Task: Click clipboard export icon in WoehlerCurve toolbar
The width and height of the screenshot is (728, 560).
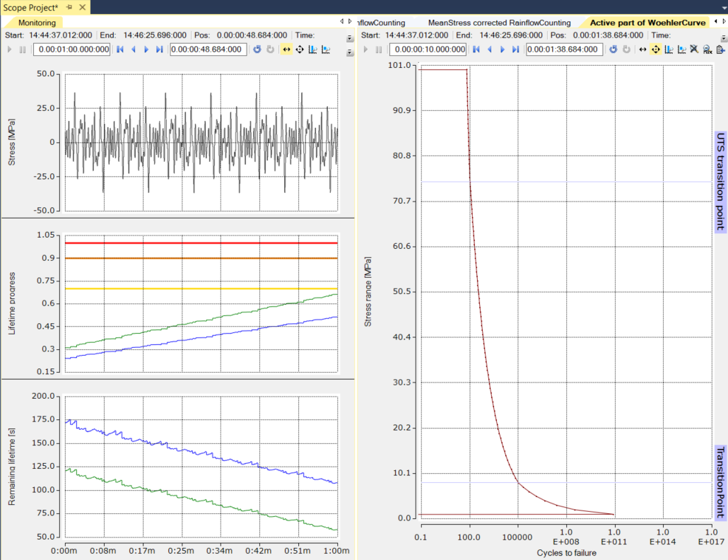Action: [720, 49]
